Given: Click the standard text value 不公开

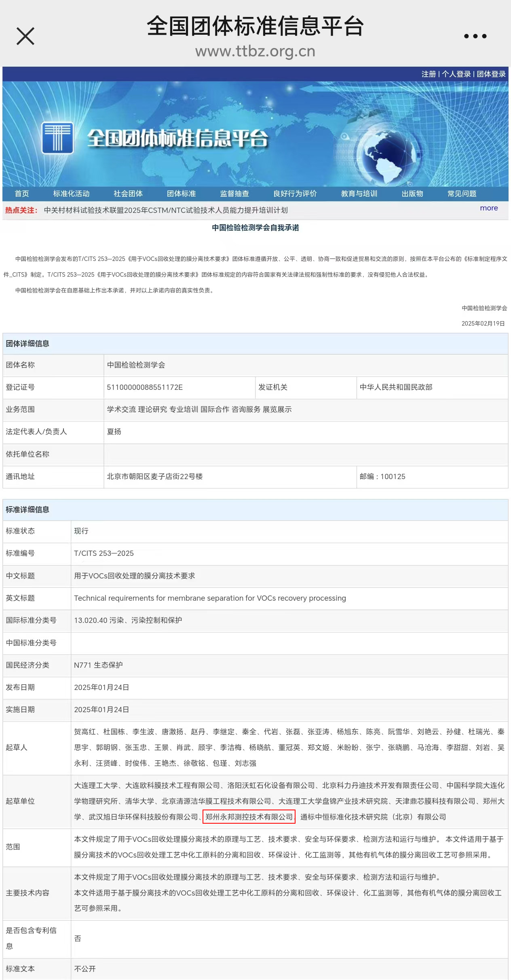Looking at the screenshot, I should click(85, 969).
